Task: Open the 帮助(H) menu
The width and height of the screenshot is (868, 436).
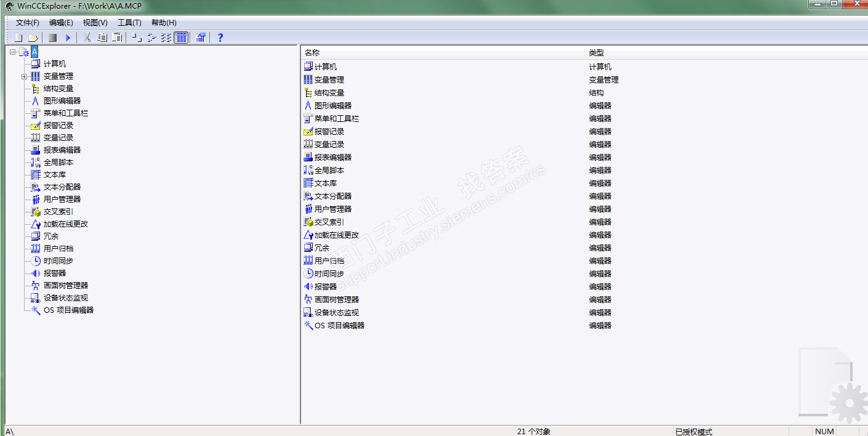Action: pos(164,22)
